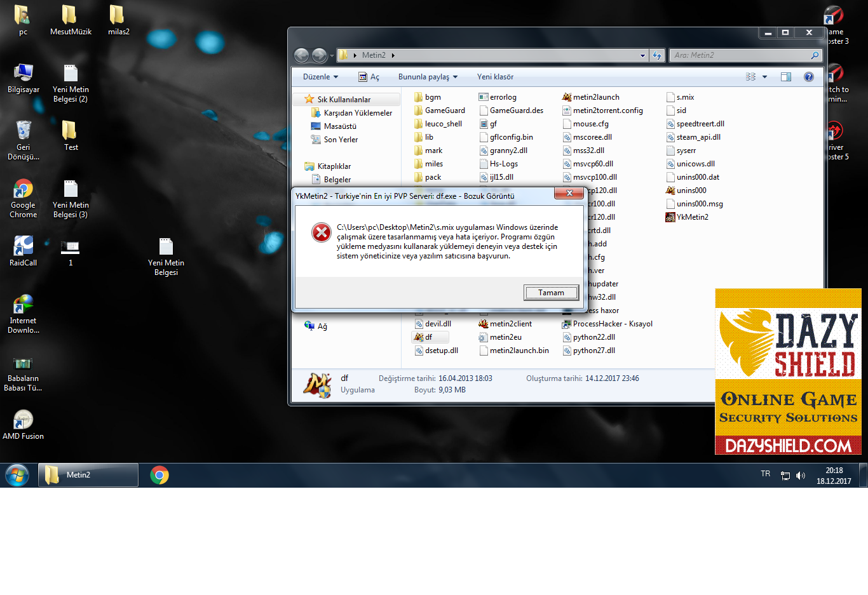
Task: Select the ProcessHacker - Kısayol shortcut
Action: click(x=607, y=324)
